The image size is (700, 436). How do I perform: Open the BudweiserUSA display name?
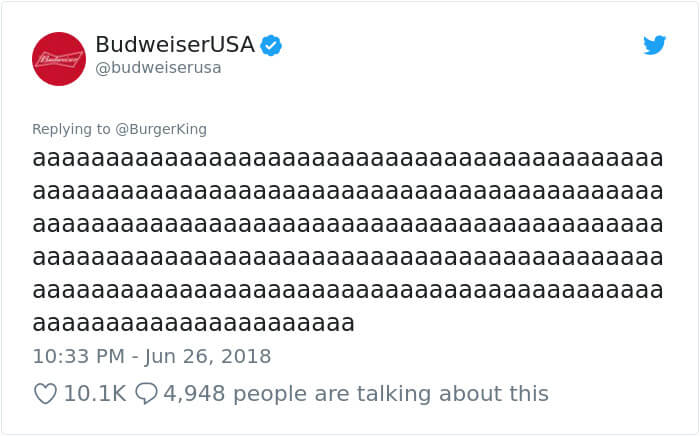tap(175, 44)
